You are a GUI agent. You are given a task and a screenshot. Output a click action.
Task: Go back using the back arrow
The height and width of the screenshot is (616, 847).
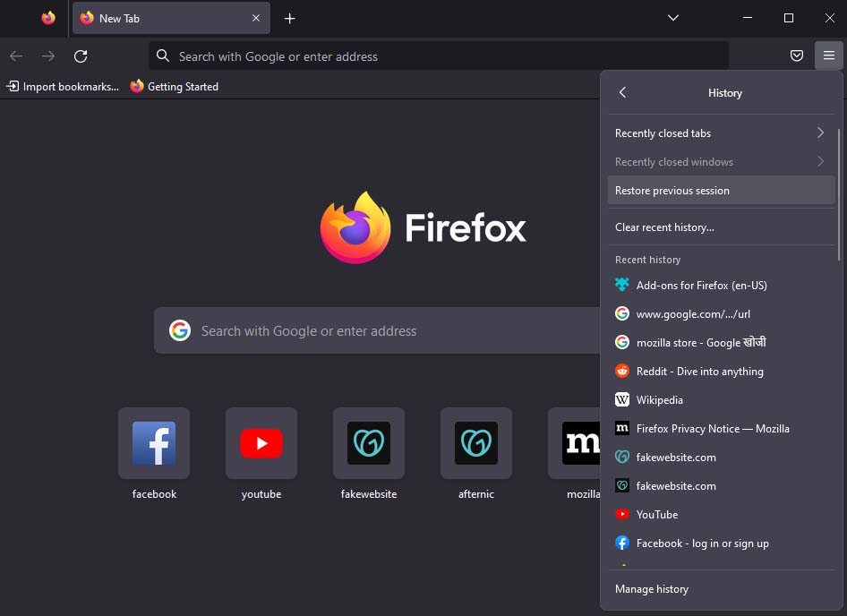[16, 56]
